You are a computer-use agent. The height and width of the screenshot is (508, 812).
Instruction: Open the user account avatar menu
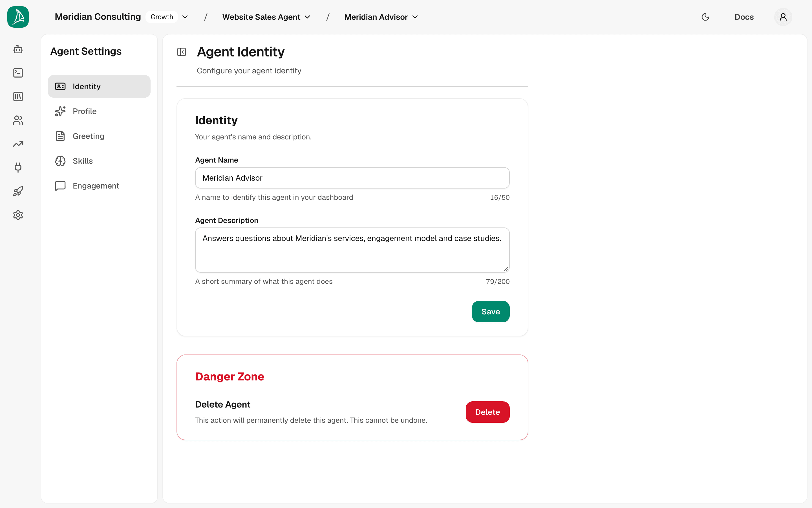783,17
